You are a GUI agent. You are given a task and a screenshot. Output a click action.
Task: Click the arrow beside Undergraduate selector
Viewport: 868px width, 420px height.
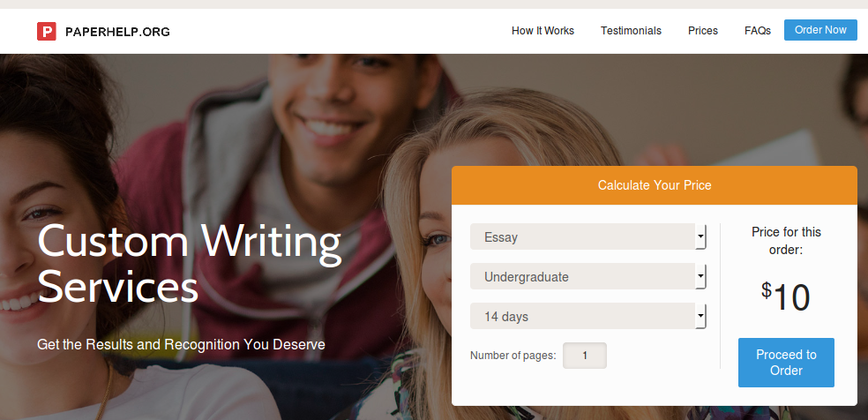700,276
